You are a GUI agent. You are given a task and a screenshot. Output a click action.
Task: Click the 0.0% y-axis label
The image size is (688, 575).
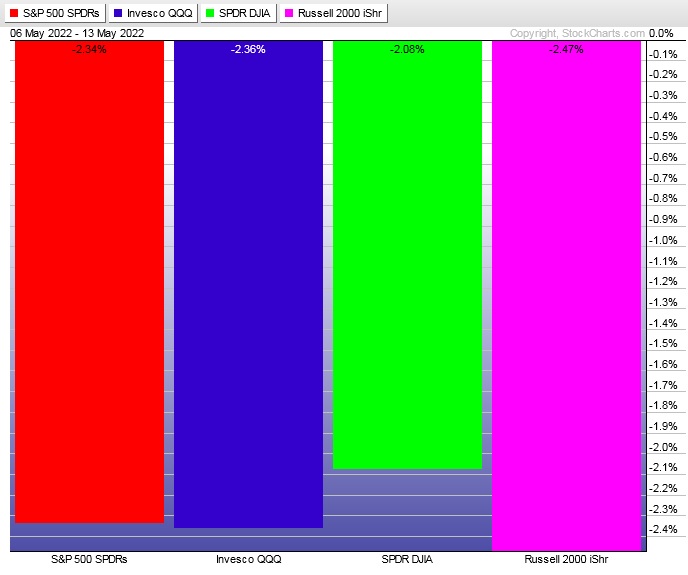pyautogui.click(x=661, y=33)
